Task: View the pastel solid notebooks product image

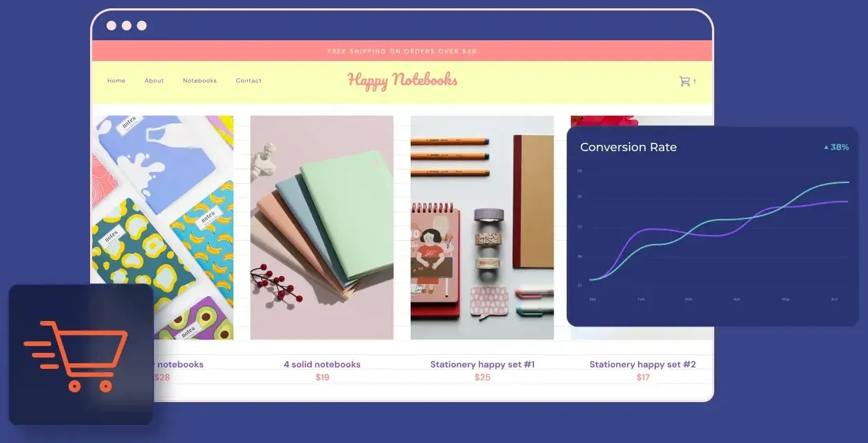Action: coord(322,227)
